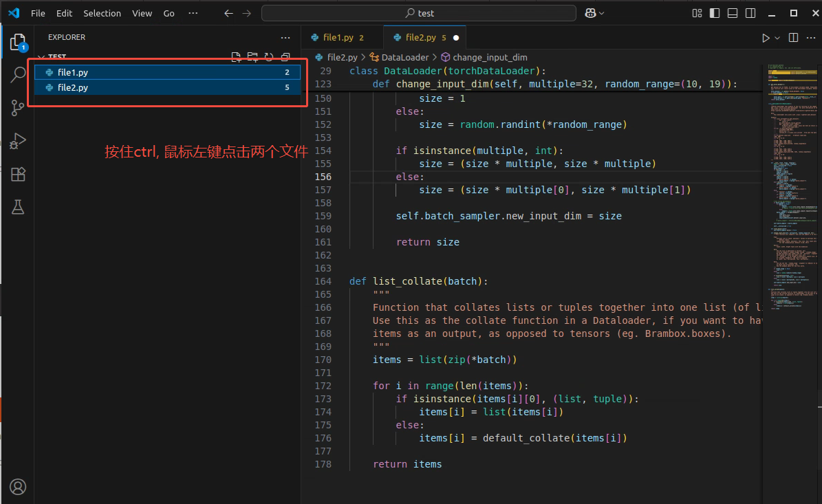Click Customize Layout icon
The height and width of the screenshot is (504, 822).
[697, 13]
